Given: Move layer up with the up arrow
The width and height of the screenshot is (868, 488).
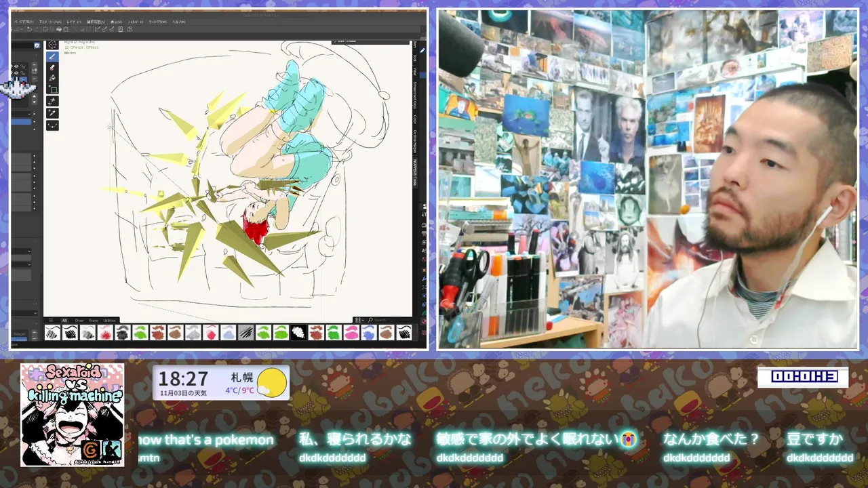Looking at the screenshot, I should pyautogui.click(x=34, y=96).
